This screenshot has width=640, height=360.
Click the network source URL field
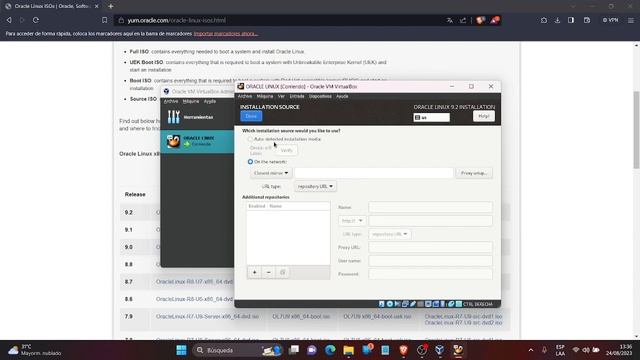pyautogui.click(x=373, y=173)
